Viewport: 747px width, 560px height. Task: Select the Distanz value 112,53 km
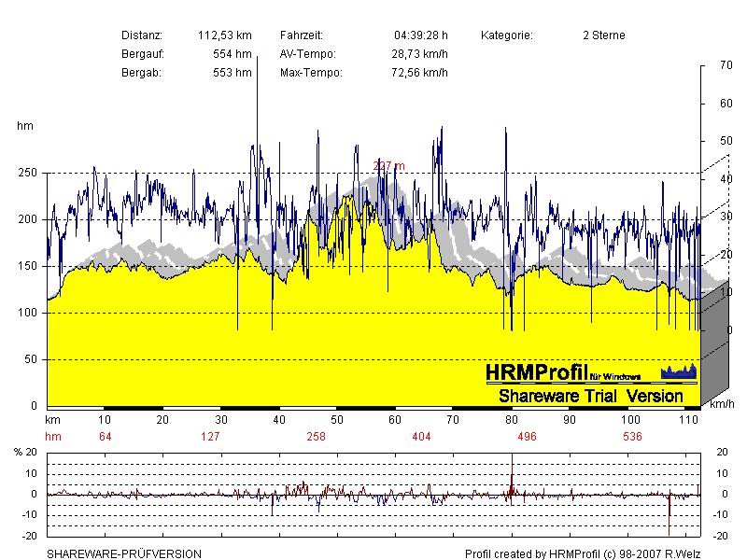coord(224,35)
